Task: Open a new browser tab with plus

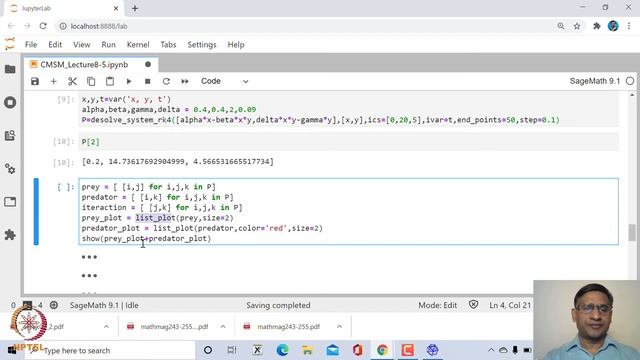Action: coord(135,8)
